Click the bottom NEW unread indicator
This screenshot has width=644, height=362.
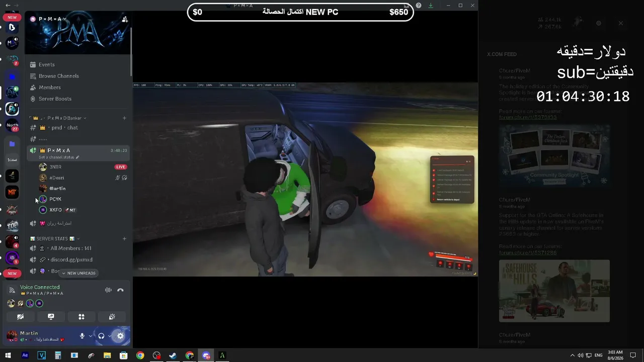(12, 274)
